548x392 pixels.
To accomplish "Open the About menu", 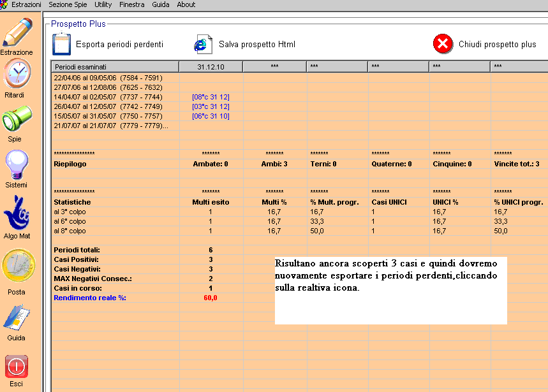I will click(186, 4).
